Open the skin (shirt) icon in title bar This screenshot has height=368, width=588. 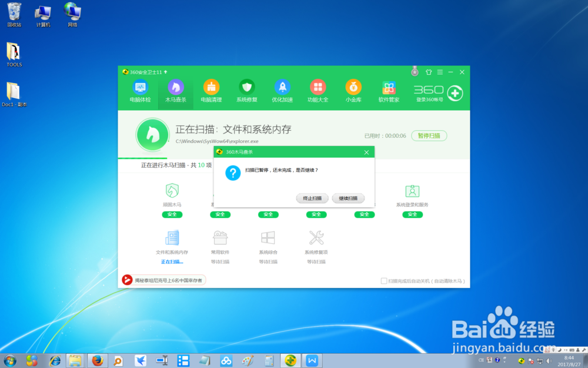pos(429,72)
